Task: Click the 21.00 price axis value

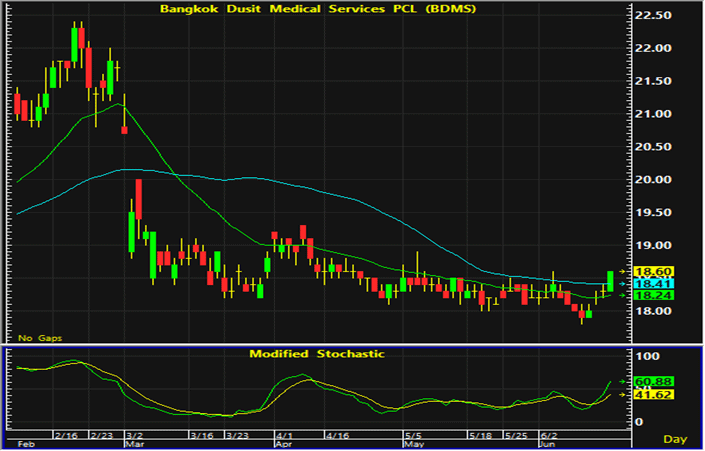Action: [653, 114]
